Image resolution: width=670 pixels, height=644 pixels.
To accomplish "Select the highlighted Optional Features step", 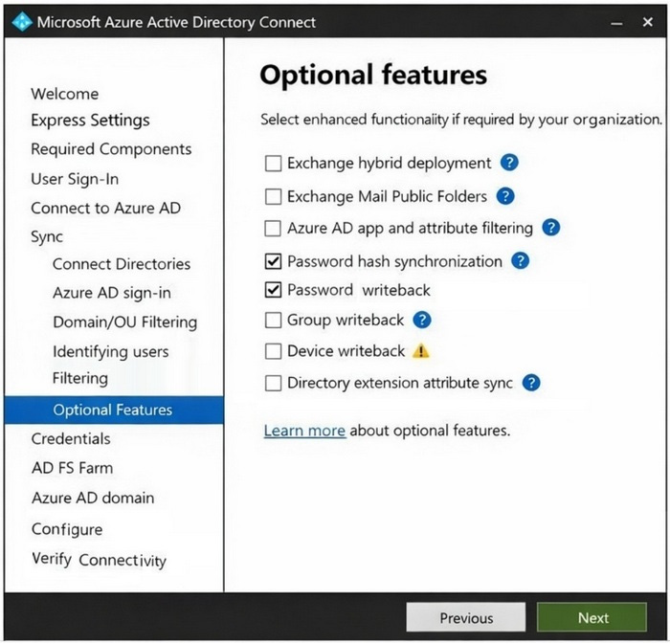I will coord(114,410).
